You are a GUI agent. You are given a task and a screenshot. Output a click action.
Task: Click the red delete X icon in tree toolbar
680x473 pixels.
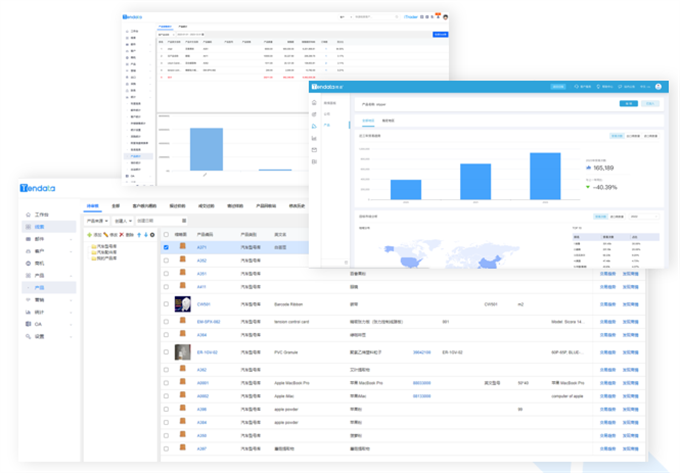123,234
